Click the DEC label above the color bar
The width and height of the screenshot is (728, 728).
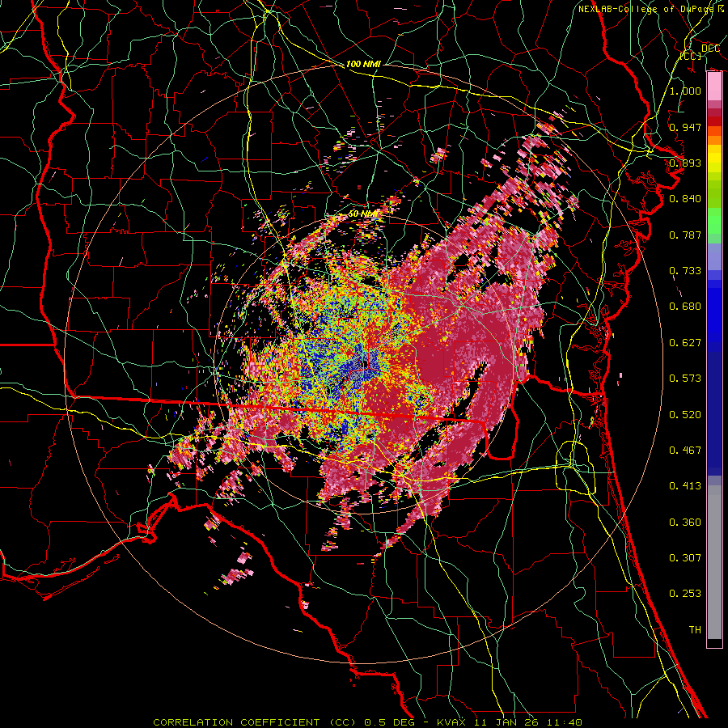(x=710, y=49)
